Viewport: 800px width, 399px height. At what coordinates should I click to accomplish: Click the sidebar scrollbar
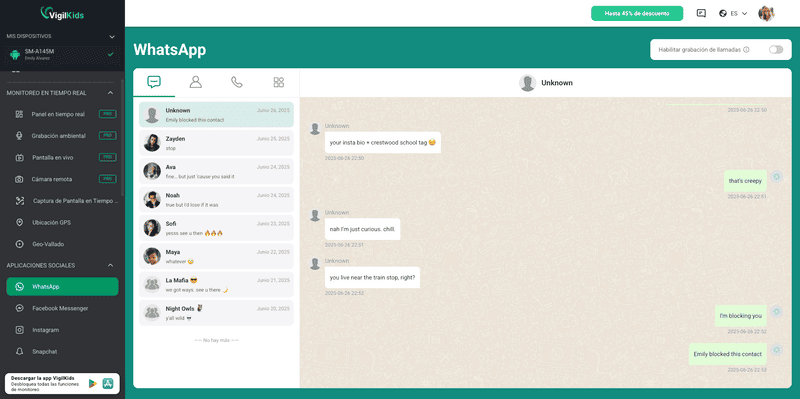click(x=122, y=138)
